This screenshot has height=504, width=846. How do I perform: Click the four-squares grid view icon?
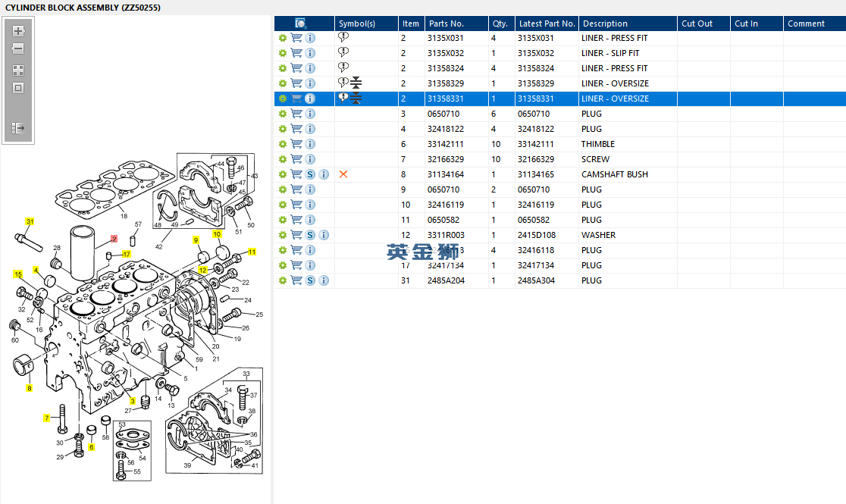18,70
